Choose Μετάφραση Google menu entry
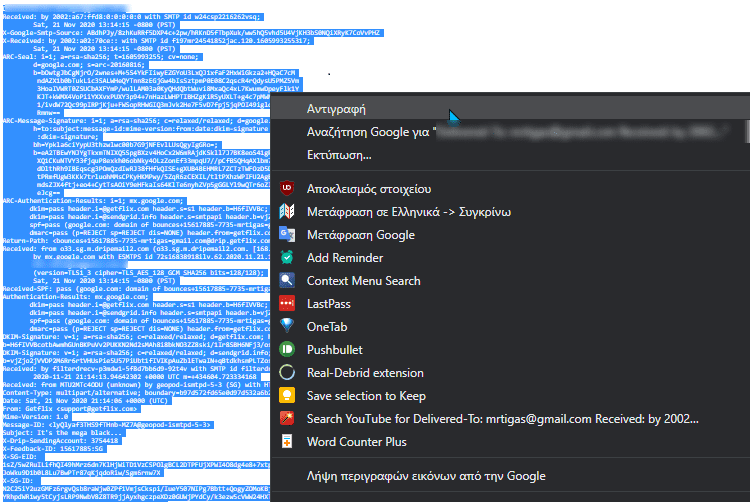The height and width of the screenshot is (502, 750). coord(510,235)
